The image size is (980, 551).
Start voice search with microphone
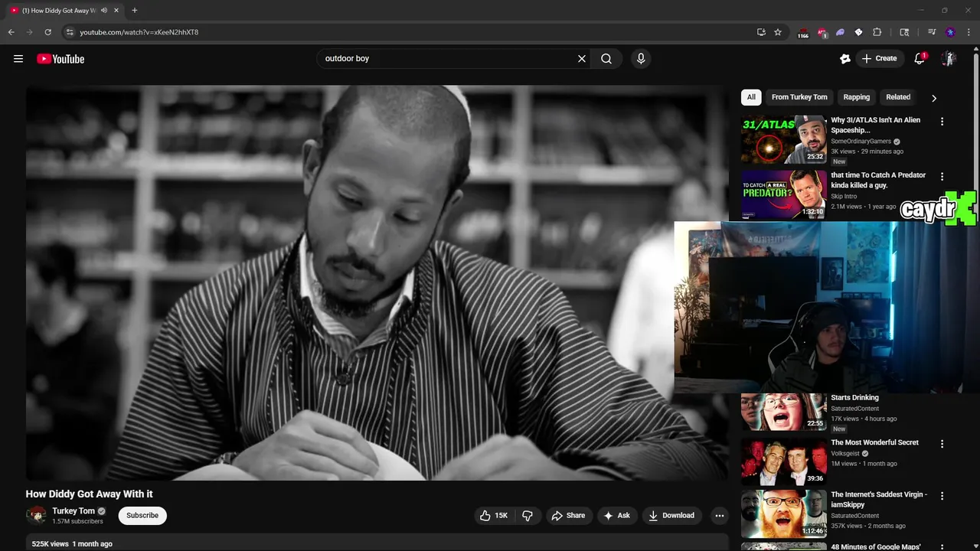pyautogui.click(x=641, y=59)
